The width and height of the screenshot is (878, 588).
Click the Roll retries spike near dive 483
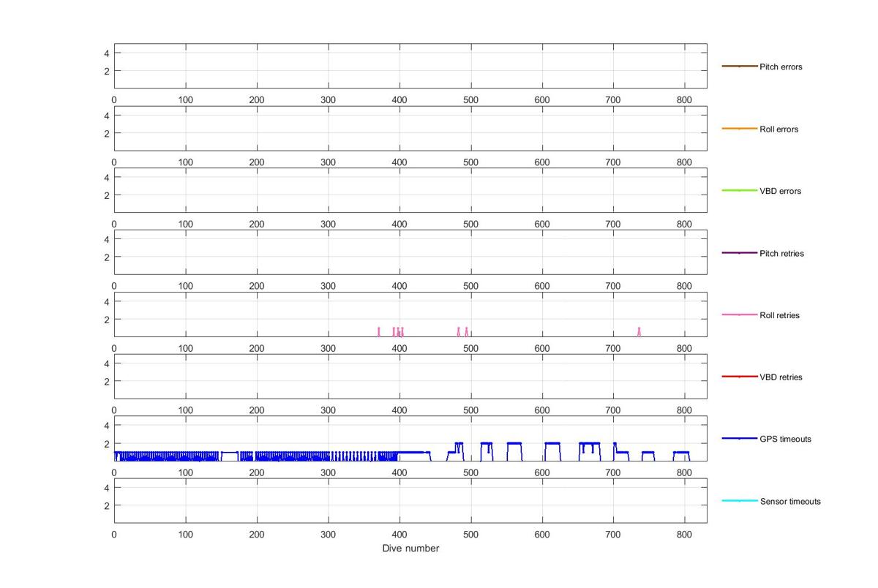click(x=459, y=332)
